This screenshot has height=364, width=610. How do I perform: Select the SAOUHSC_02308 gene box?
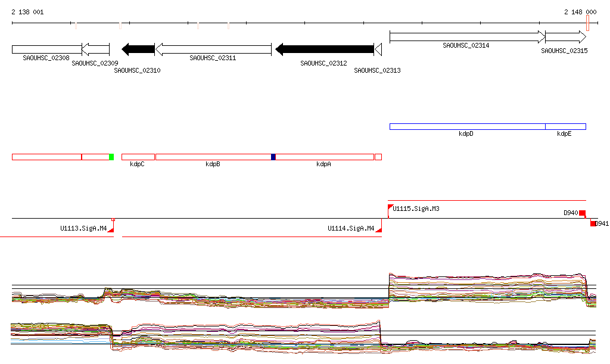46,49
